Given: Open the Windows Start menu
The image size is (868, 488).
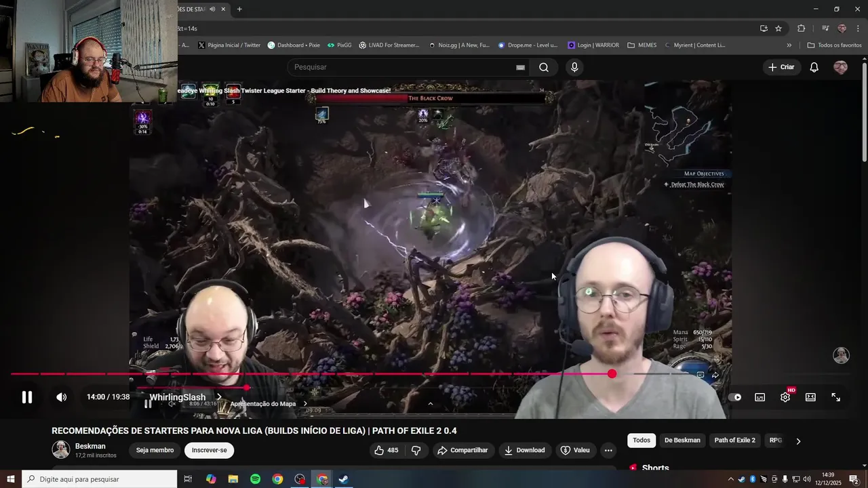Looking at the screenshot, I should pyautogui.click(x=11, y=479).
